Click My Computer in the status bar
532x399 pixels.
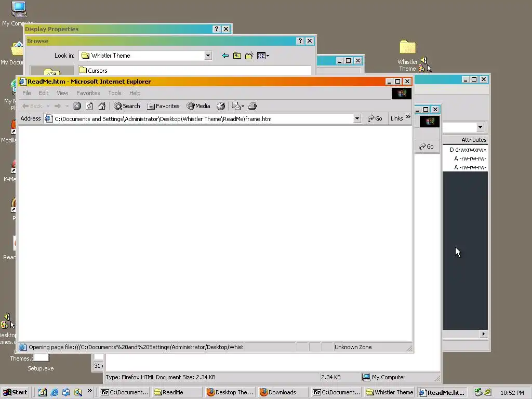(384, 377)
